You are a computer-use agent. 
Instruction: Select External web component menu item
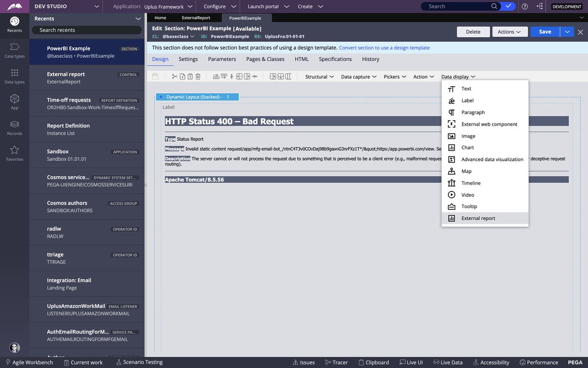pos(485,124)
